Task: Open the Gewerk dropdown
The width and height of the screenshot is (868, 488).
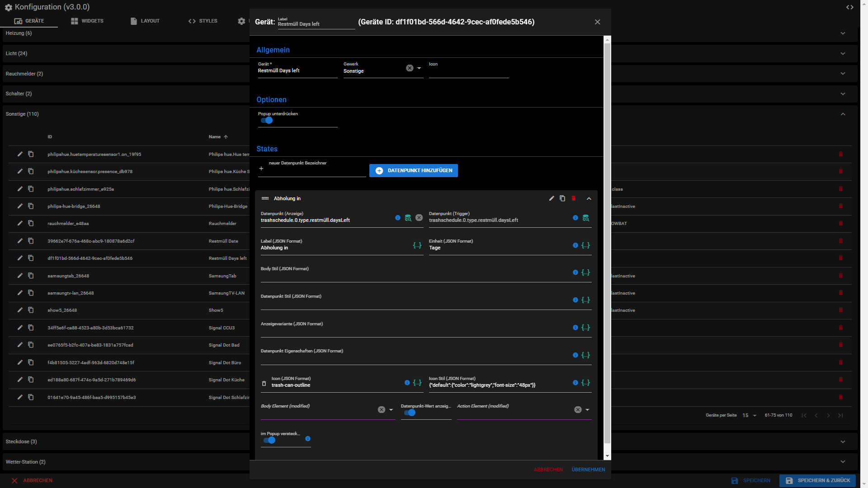Action: click(419, 68)
